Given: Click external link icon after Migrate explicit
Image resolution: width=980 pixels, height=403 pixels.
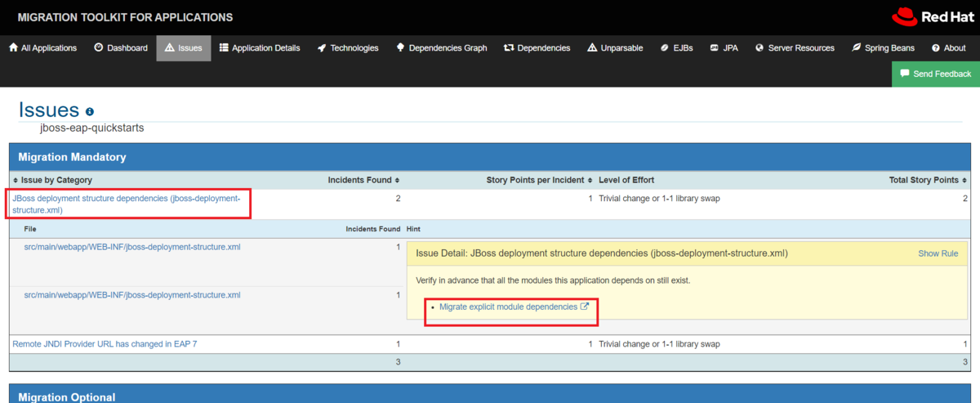Looking at the screenshot, I should [584, 307].
